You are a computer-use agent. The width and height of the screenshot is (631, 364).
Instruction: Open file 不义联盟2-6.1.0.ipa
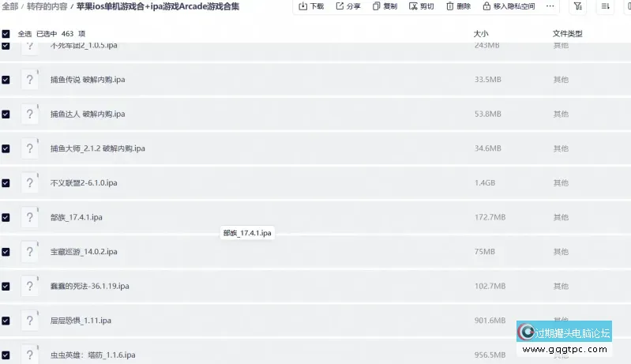[x=84, y=183]
